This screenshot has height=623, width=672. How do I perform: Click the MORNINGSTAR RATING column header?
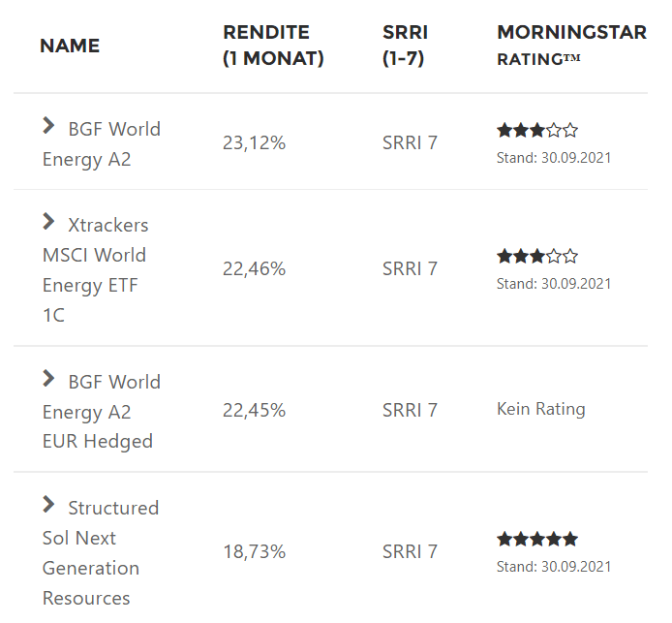pos(571,46)
